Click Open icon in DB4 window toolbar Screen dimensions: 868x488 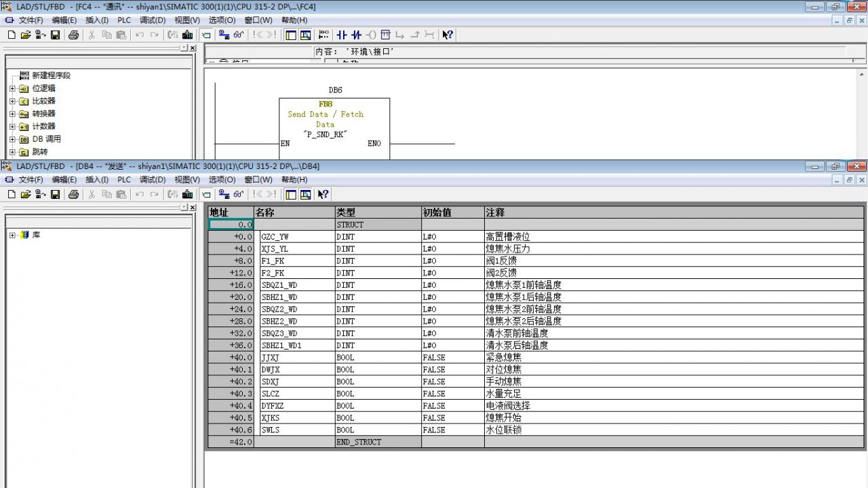point(26,194)
